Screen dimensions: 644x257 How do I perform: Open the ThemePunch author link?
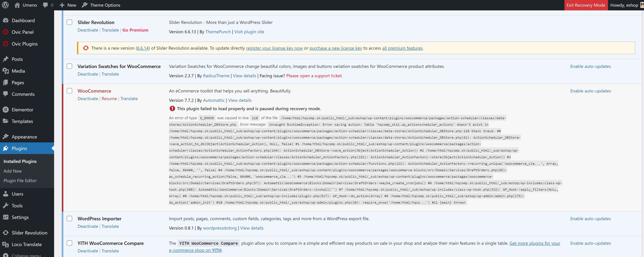(218, 32)
